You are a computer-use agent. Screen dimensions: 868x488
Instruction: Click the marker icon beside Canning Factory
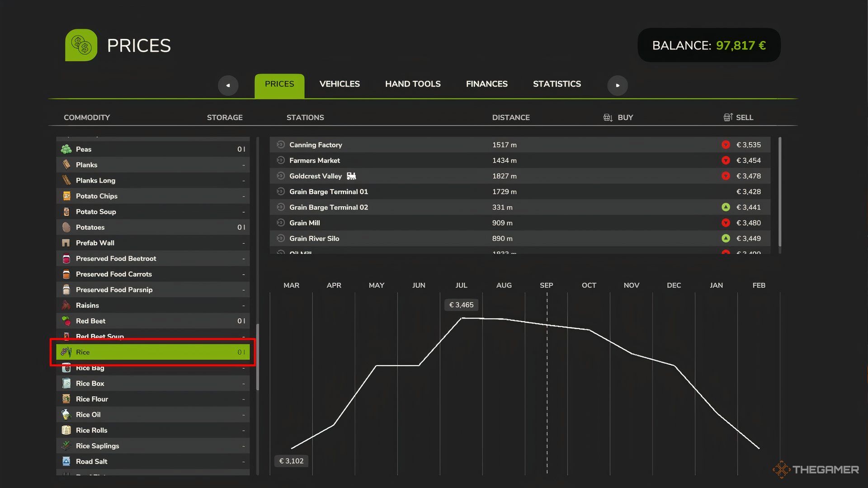281,145
